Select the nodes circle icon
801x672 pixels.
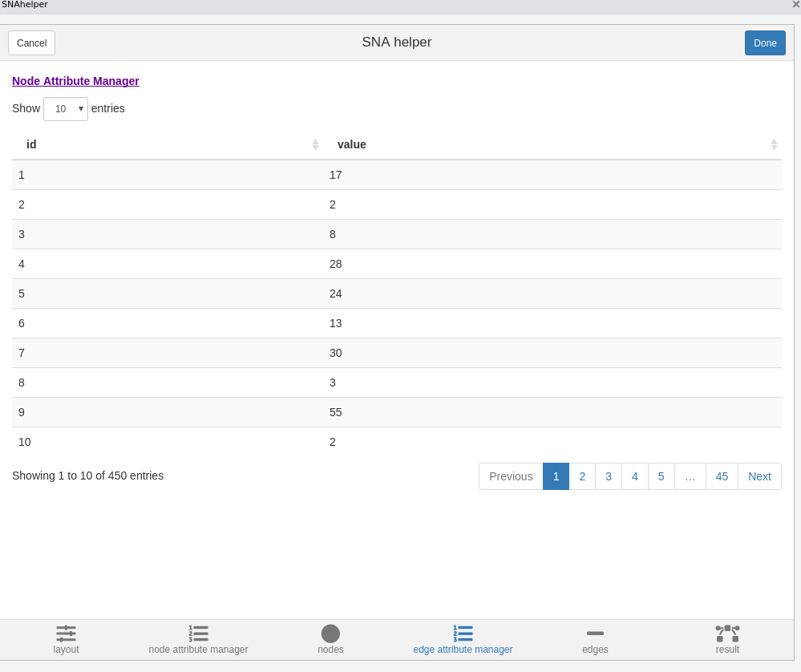(330, 634)
